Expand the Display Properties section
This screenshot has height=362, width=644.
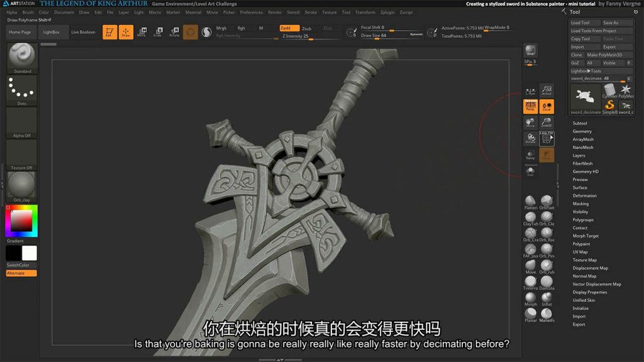tap(590, 292)
